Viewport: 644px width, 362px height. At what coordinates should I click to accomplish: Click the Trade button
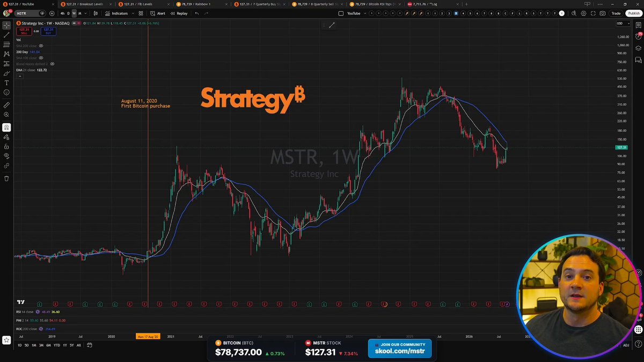click(x=616, y=13)
